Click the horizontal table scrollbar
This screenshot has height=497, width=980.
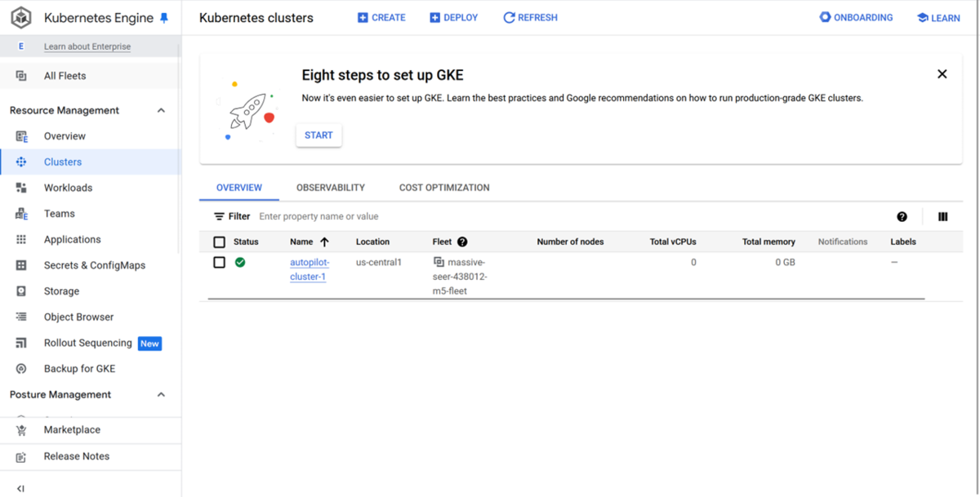click(x=566, y=299)
